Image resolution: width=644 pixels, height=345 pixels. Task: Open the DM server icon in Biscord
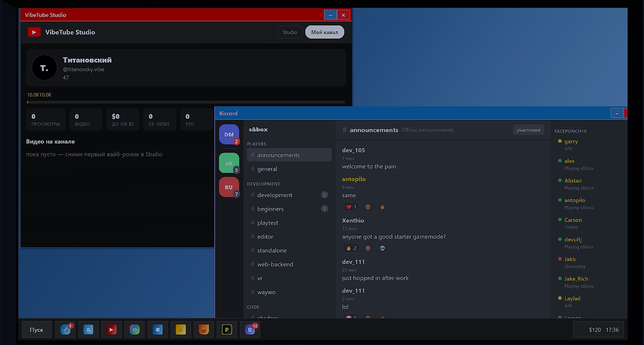[229, 134]
